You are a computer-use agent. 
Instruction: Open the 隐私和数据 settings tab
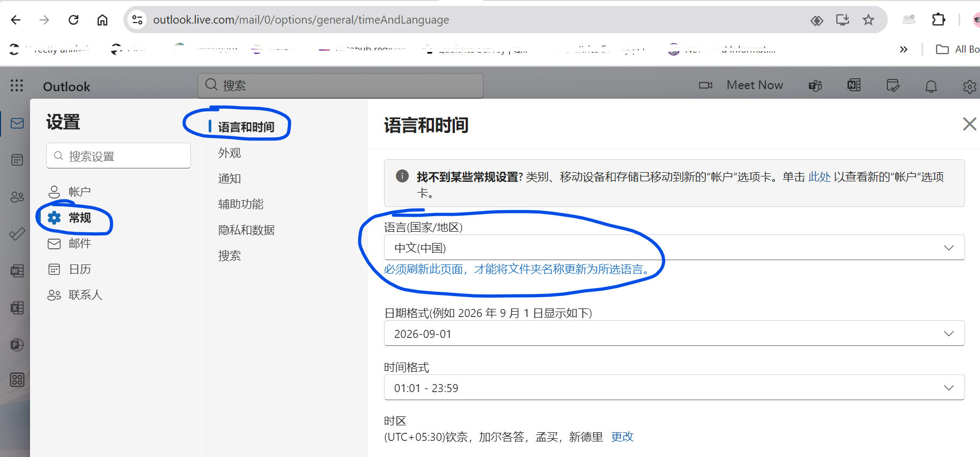246,230
